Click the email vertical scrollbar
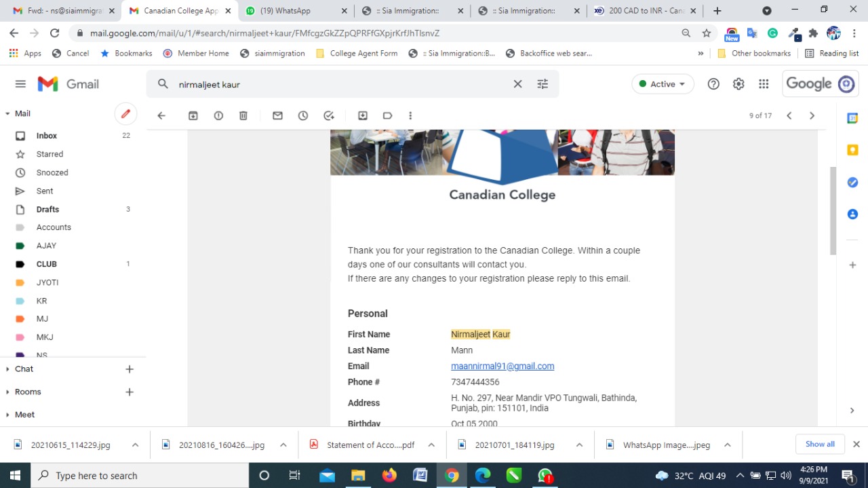 click(x=833, y=210)
